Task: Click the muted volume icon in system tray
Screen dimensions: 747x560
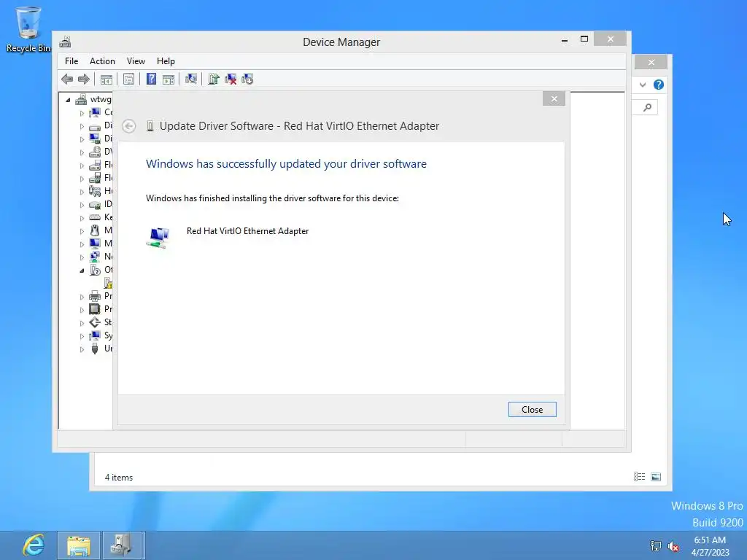Action: 673,546
